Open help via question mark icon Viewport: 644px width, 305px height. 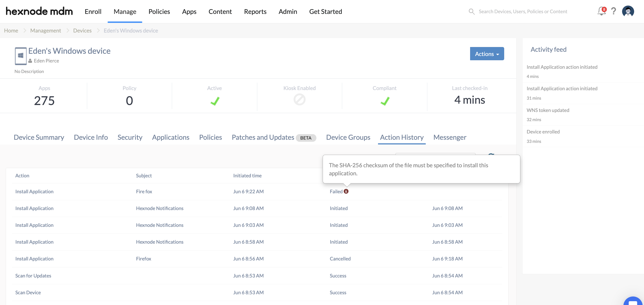click(614, 11)
